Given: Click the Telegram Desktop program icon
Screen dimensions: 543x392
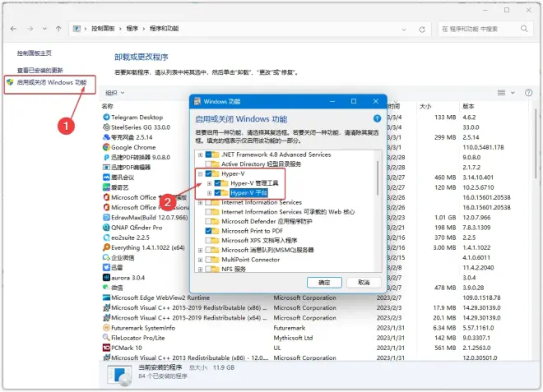Looking at the screenshot, I should 106,118.
